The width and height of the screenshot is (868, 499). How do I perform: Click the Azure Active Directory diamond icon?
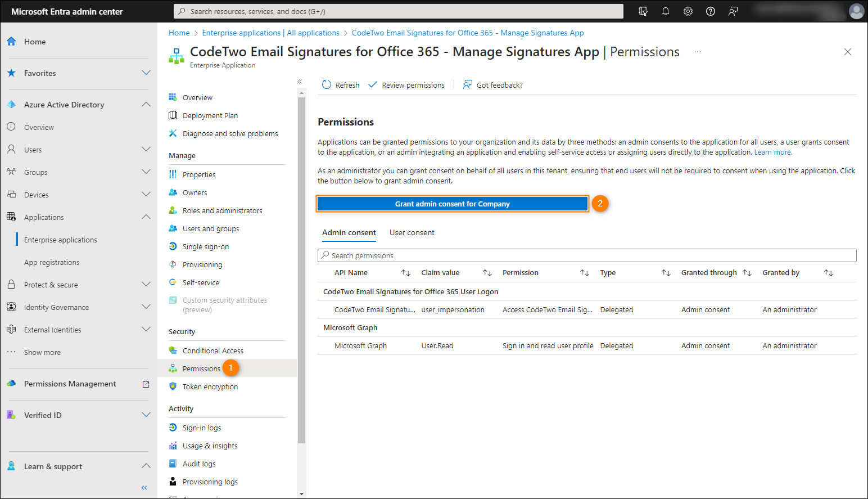11,105
